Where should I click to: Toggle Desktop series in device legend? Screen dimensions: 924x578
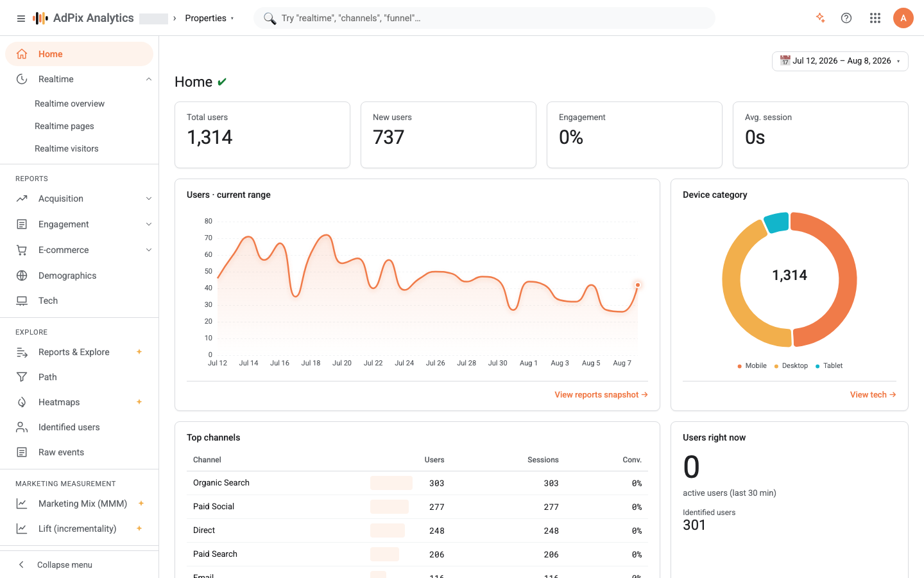click(791, 365)
